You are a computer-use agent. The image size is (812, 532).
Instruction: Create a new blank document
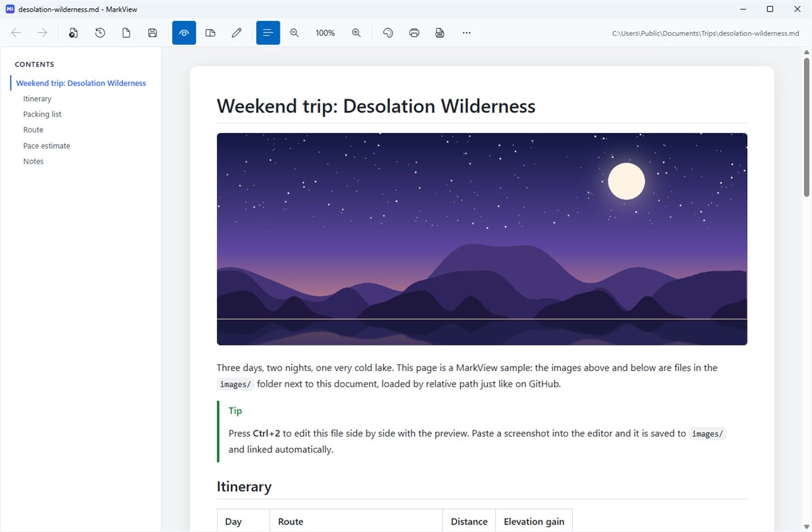tap(126, 32)
